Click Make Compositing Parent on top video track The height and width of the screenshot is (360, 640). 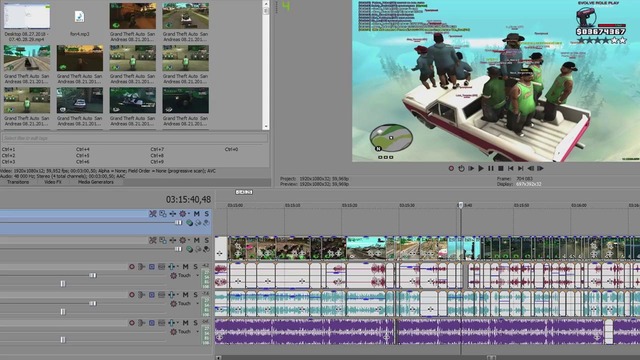point(198,223)
